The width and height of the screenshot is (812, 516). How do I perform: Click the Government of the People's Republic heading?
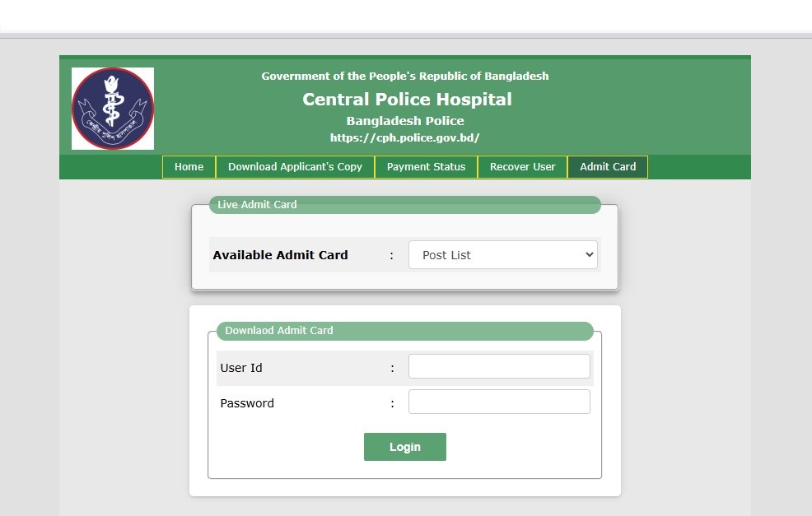pyautogui.click(x=405, y=76)
